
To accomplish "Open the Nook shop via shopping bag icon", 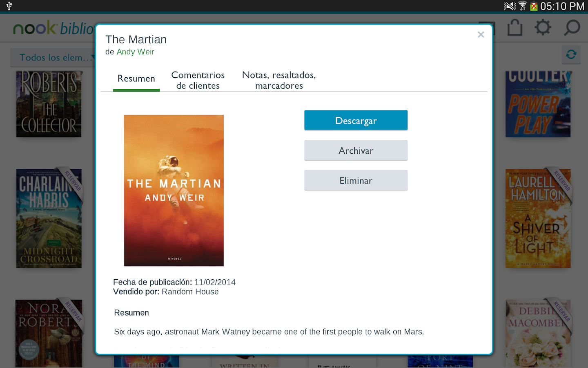I will click(514, 27).
